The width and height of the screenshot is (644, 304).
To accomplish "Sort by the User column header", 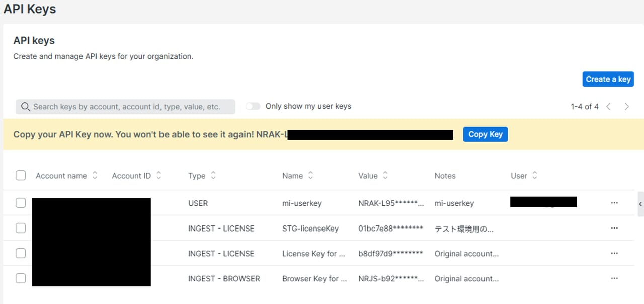I will tap(534, 176).
